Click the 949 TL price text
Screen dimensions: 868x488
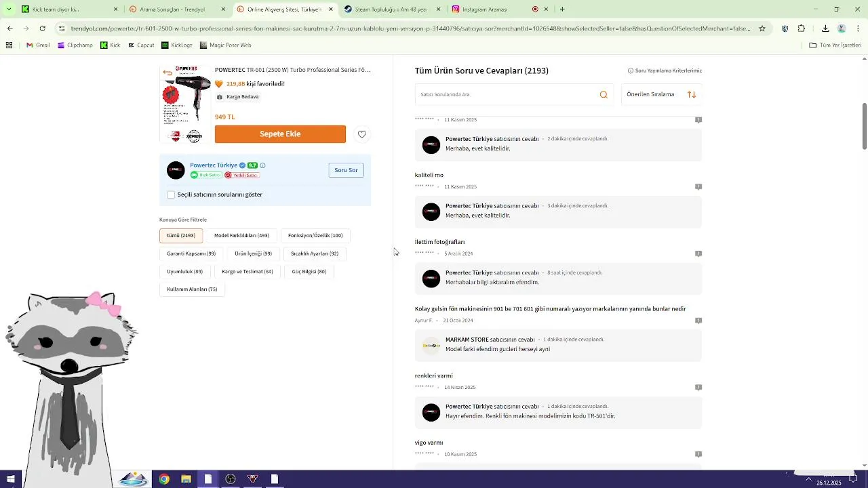[225, 117]
